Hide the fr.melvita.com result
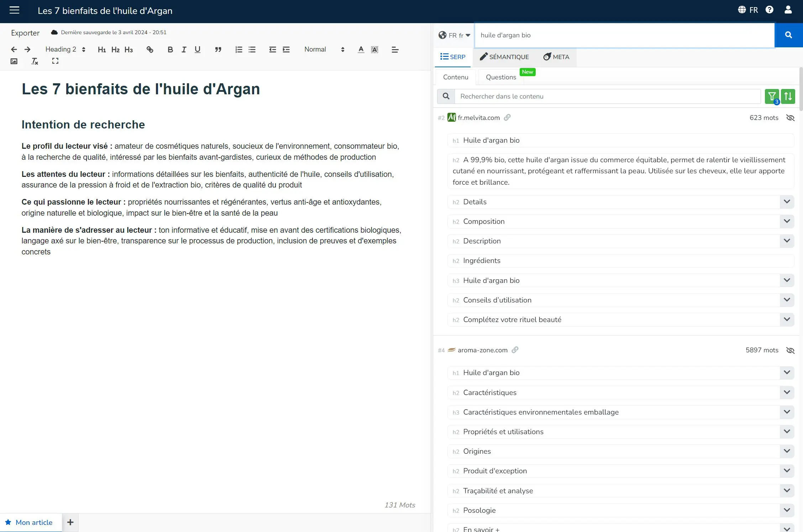This screenshot has height=532, width=803. coord(790,118)
